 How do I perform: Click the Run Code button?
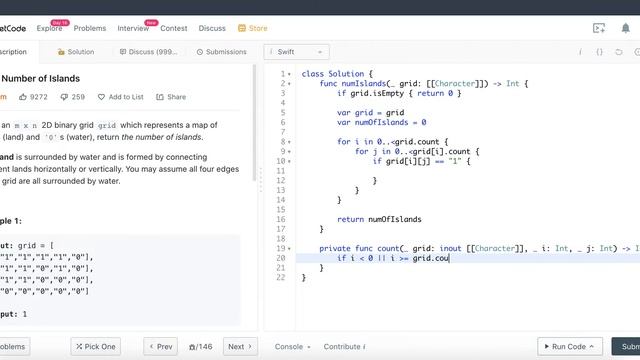click(570, 347)
